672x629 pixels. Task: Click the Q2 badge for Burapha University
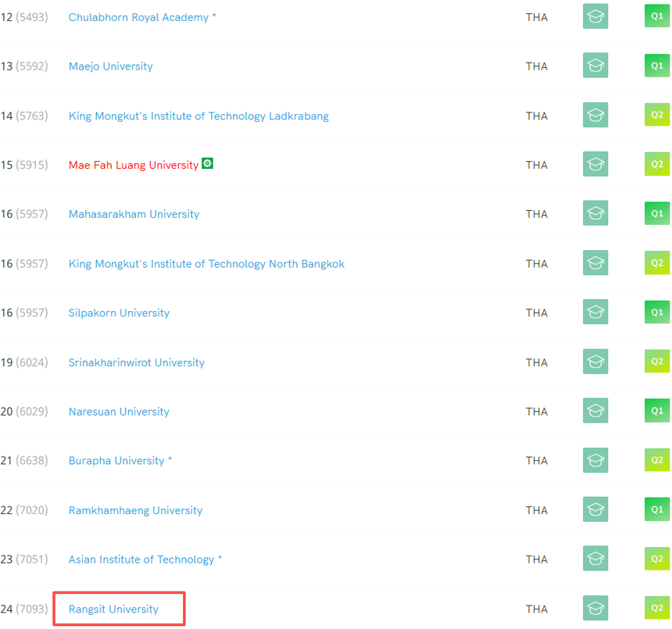(656, 460)
